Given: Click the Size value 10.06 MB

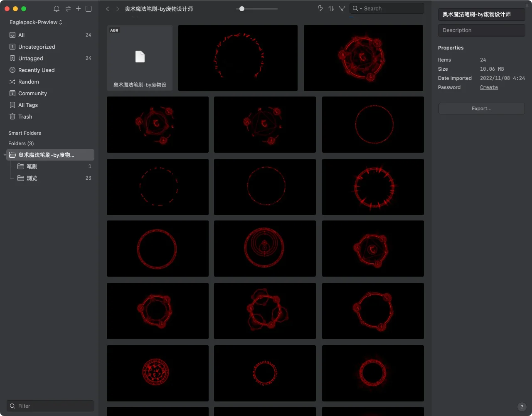Looking at the screenshot, I should pos(492,69).
